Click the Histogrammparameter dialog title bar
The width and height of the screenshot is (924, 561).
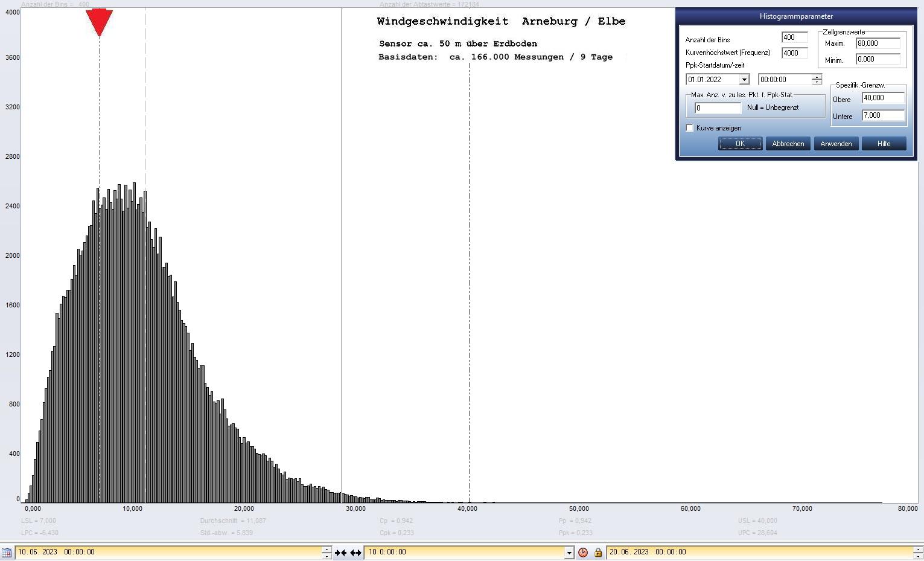click(x=796, y=16)
